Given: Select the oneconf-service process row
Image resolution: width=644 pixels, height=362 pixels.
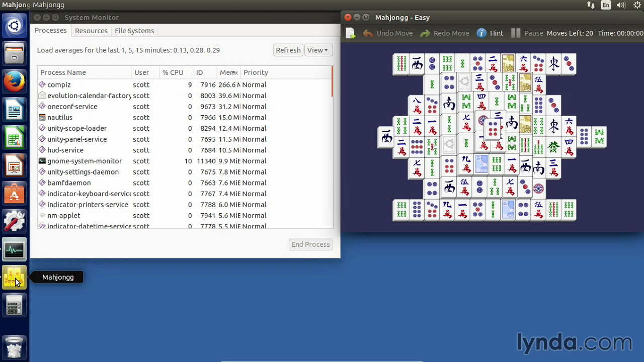Looking at the screenshot, I should point(185,107).
